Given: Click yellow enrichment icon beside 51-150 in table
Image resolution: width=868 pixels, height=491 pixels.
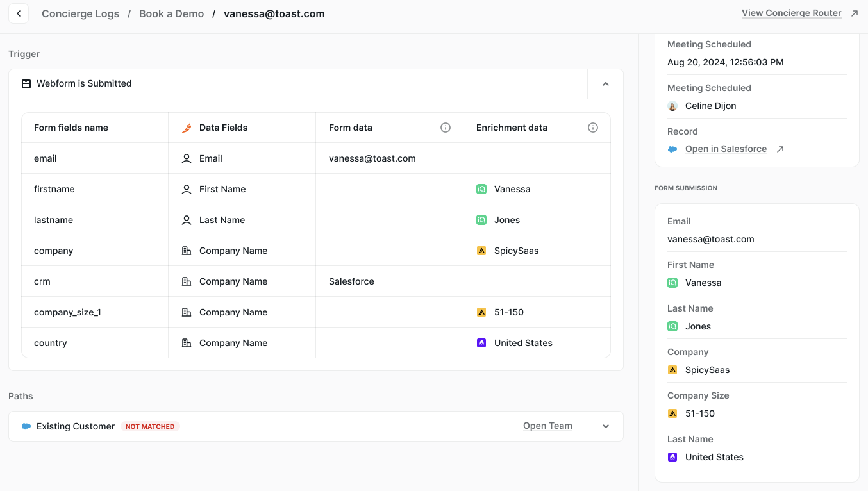Looking at the screenshot, I should click(481, 312).
